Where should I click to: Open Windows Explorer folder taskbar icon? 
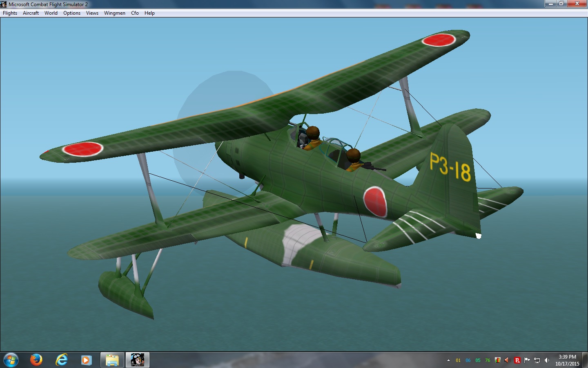pos(112,360)
